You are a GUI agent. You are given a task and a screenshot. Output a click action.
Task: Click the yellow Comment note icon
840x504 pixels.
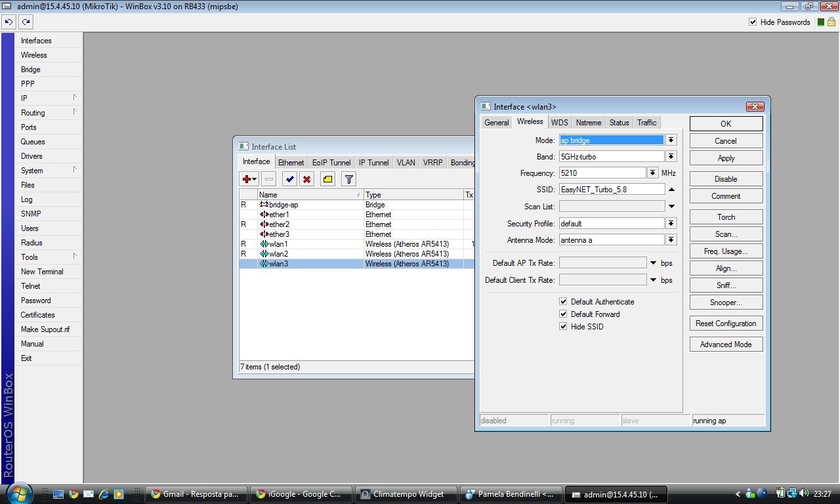(327, 178)
